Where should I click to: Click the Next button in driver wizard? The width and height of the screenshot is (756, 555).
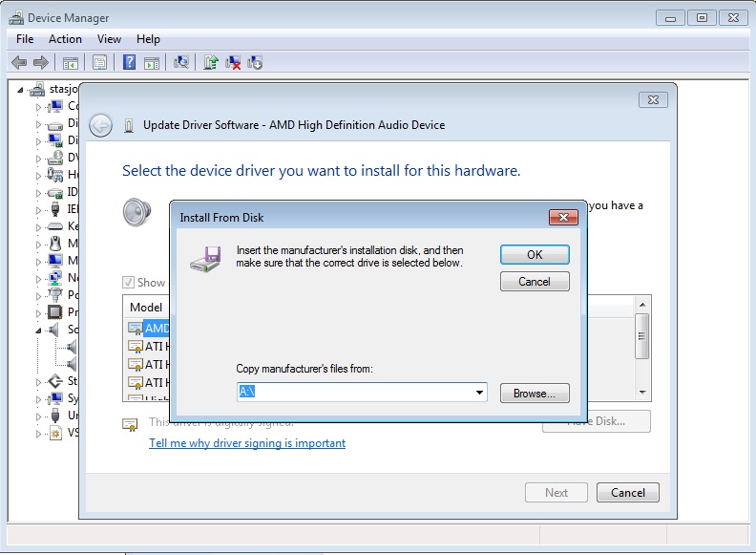point(556,493)
